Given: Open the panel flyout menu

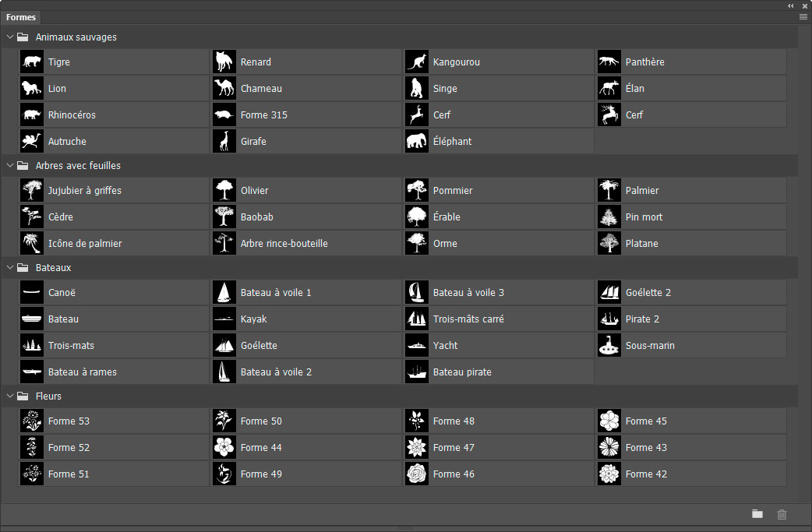Looking at the screenshot, I should pos(803,16).
